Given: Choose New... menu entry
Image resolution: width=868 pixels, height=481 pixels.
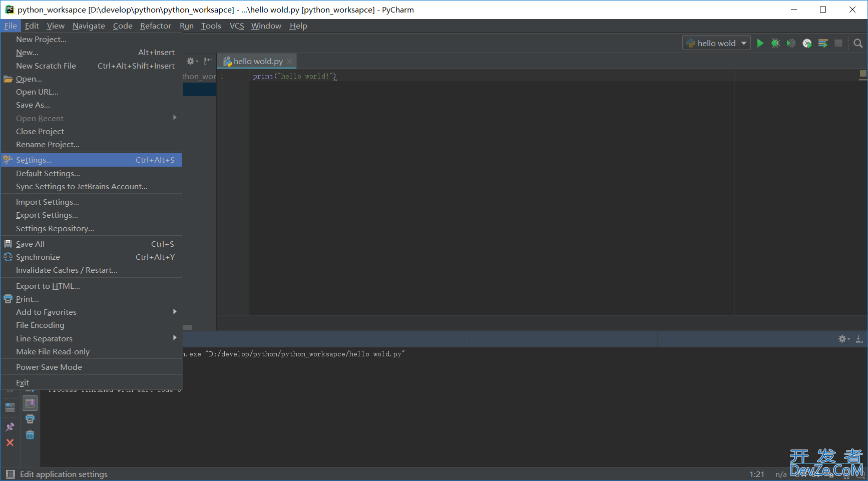Looking at the screenshot, I should coord(91,53).
